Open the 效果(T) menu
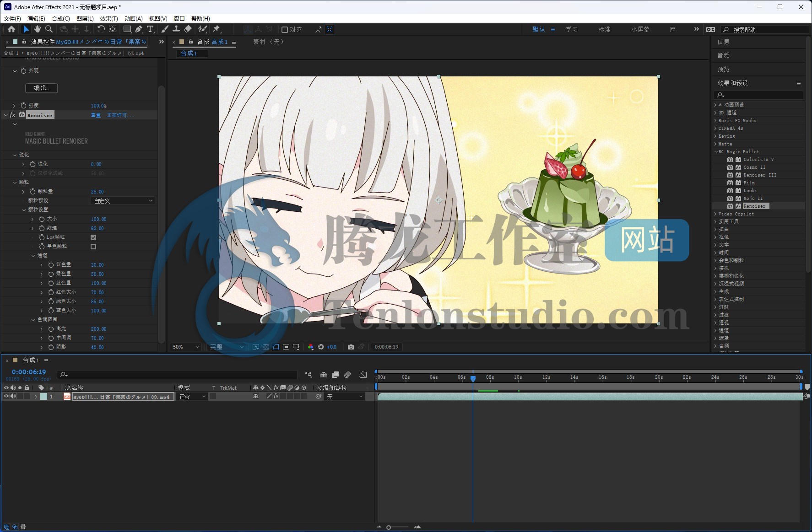The image size is (812, 532). [x=109, y=19]
